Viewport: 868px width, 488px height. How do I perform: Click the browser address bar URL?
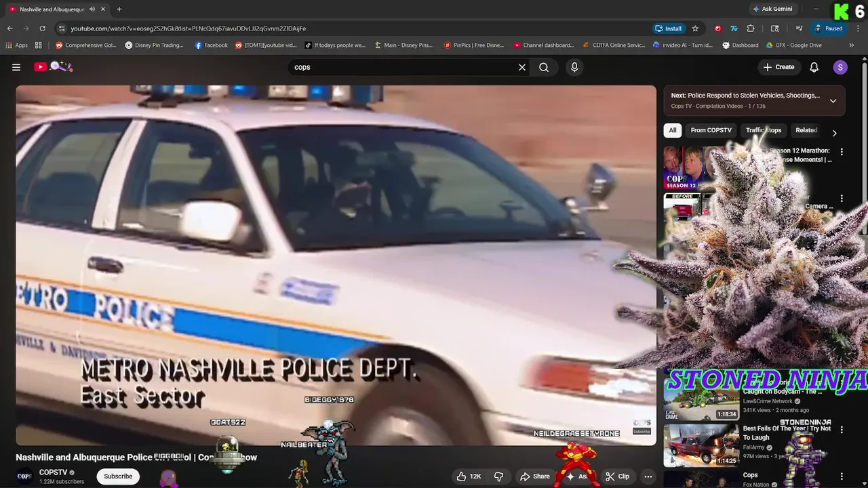(189, 28)
